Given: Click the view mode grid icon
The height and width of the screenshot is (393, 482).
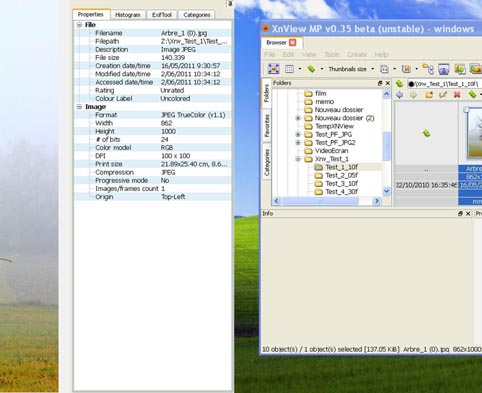Looking at the screenshot, I should [x=289, y=69].
